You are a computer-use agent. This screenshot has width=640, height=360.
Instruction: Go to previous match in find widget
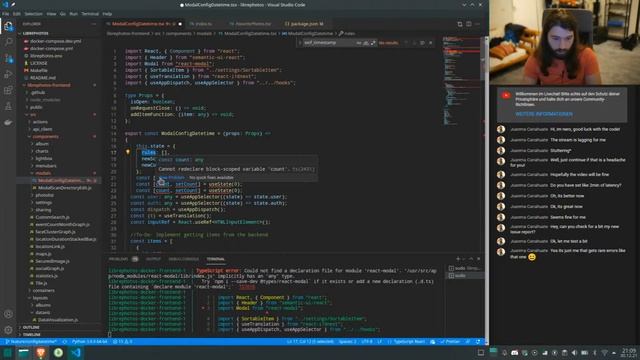pyautogui.click(x=406, y=43)
